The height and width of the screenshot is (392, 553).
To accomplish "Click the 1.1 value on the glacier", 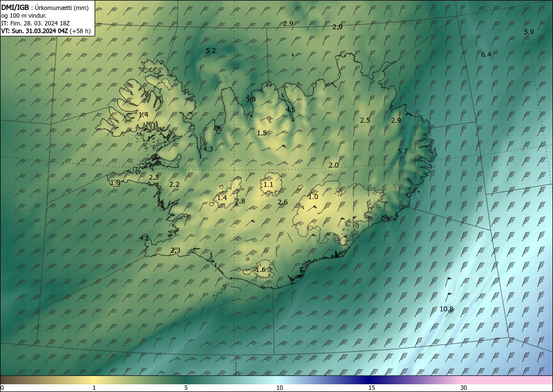I will (x=268, y=184).
